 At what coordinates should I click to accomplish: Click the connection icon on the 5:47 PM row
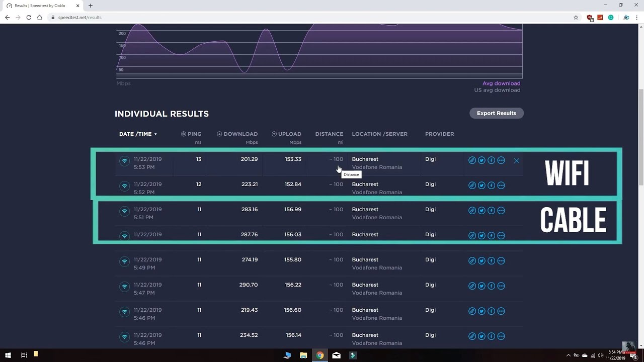(x=124, y=287)
